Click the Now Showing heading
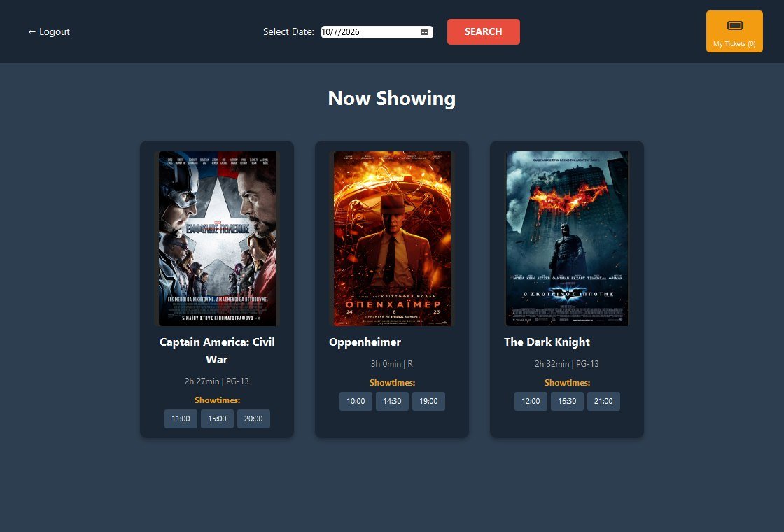The width and height of the screenshot is (784, 532). click(392, 98)
